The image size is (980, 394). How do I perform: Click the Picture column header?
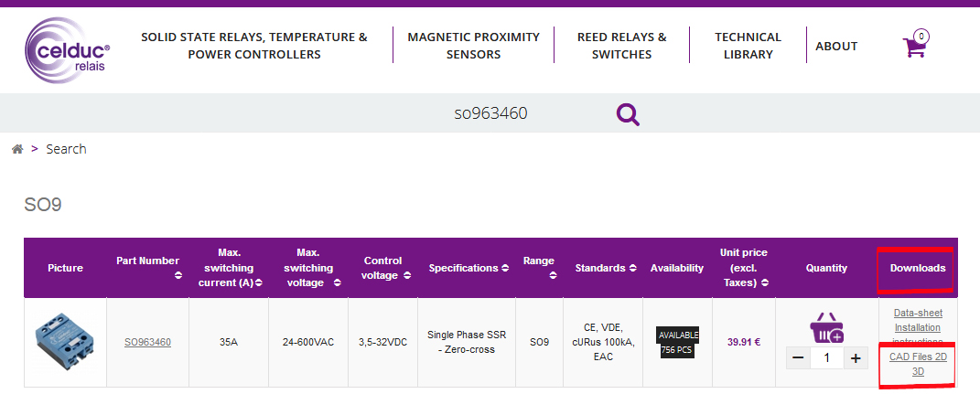click(65, 268)
